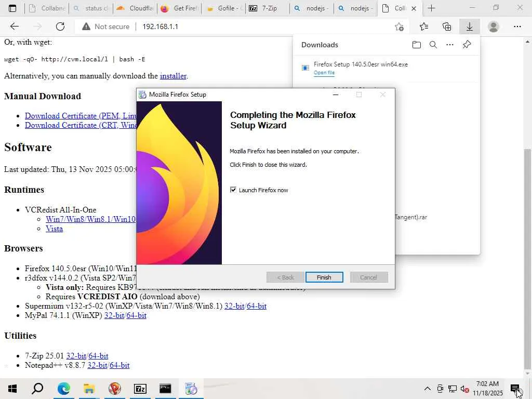
Task: Open the notification center icon
Action: point(515,389)
